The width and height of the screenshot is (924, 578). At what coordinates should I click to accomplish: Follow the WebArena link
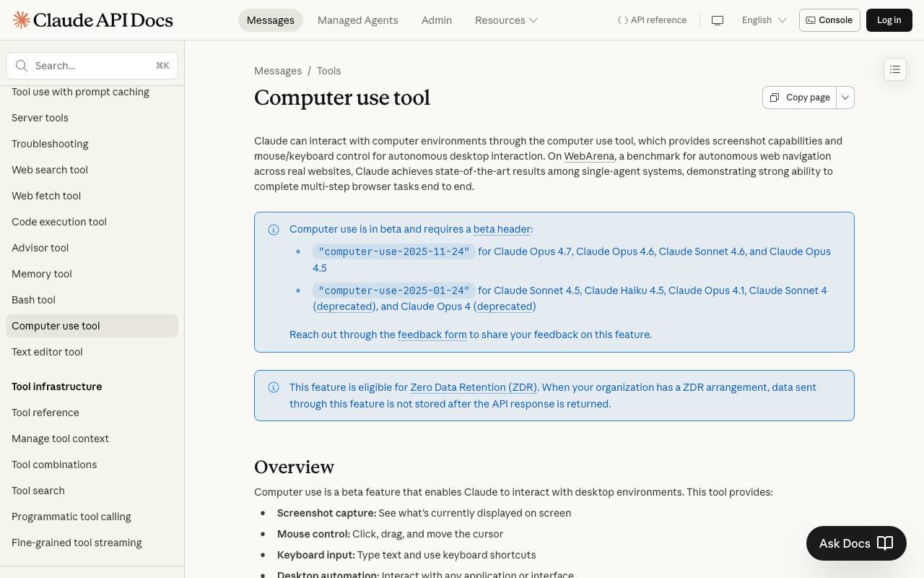589,156
